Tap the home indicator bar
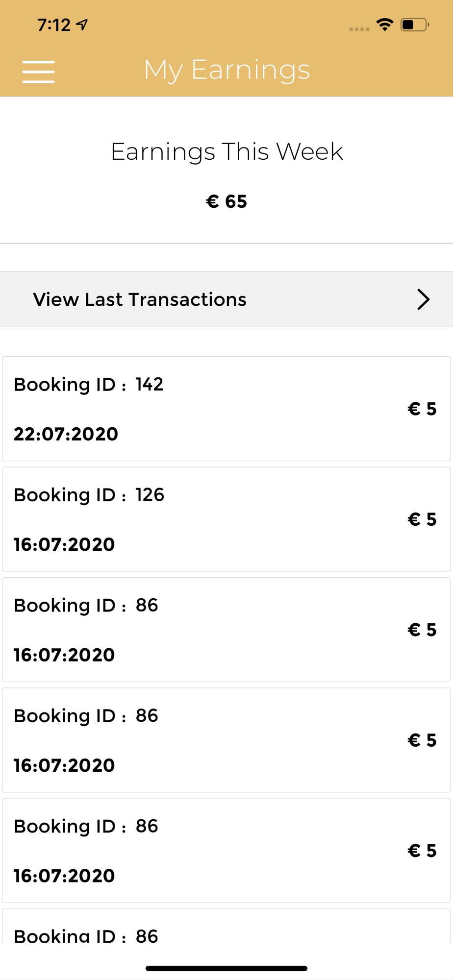 pos(226,968)
